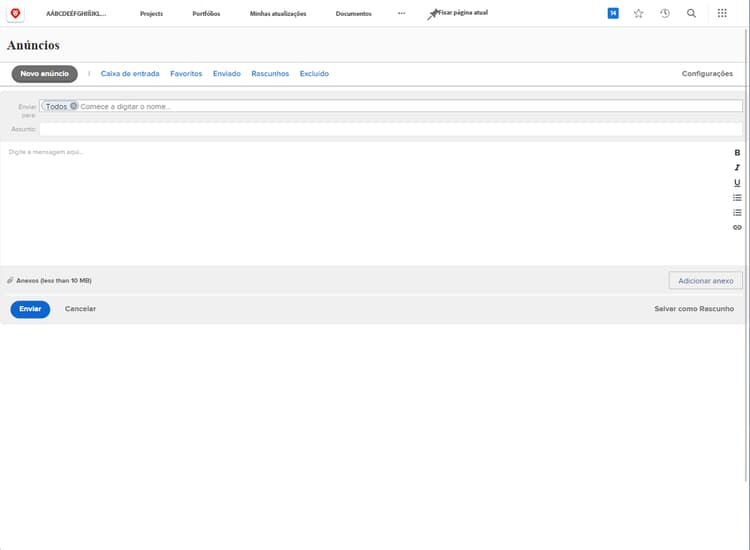Click the Workfront home logo icon

coord(15,13)
